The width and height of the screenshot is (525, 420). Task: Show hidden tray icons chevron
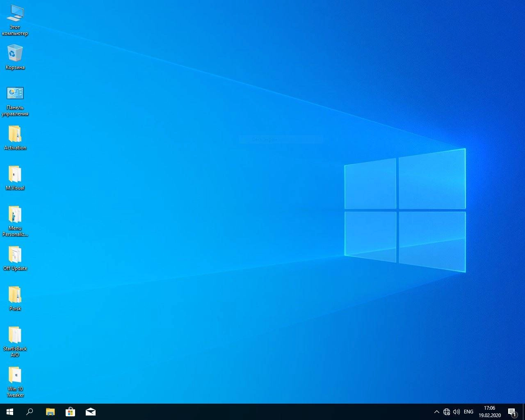436,412
